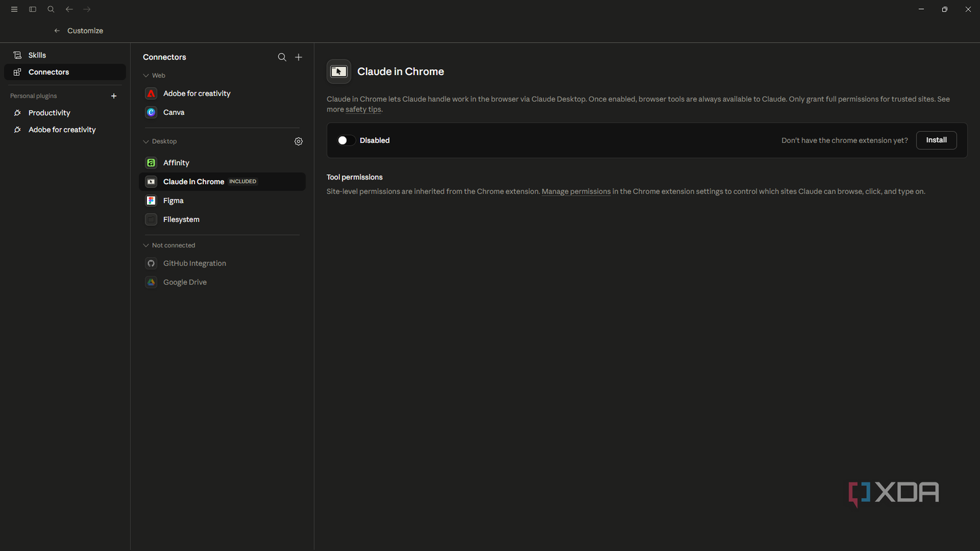Select the Filesystem connector
Screen dimensions: 980x551
click(222, 219)
